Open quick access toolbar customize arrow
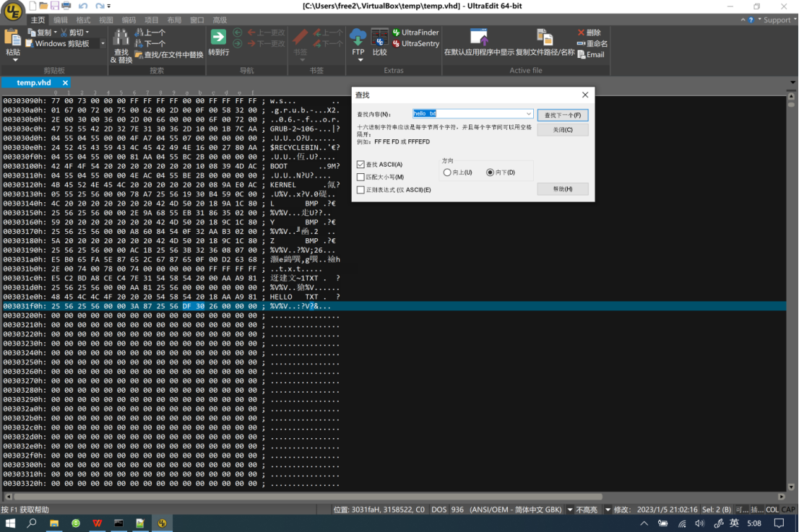The width and height of the screenshot is (799, 532). coord(109,6)
